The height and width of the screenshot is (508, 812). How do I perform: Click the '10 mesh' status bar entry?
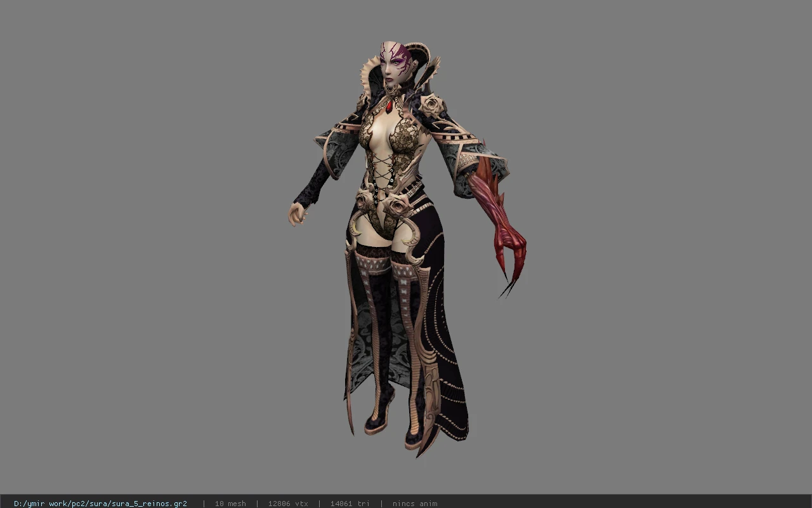pos(230,504)
